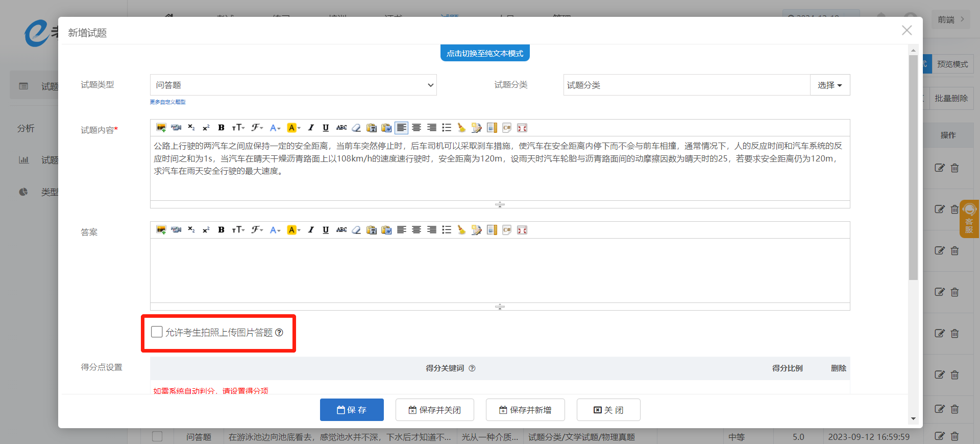The width and height of the screenshot is (980, 444).
Task: Center align text in answer editor
Action: [416, 230]
